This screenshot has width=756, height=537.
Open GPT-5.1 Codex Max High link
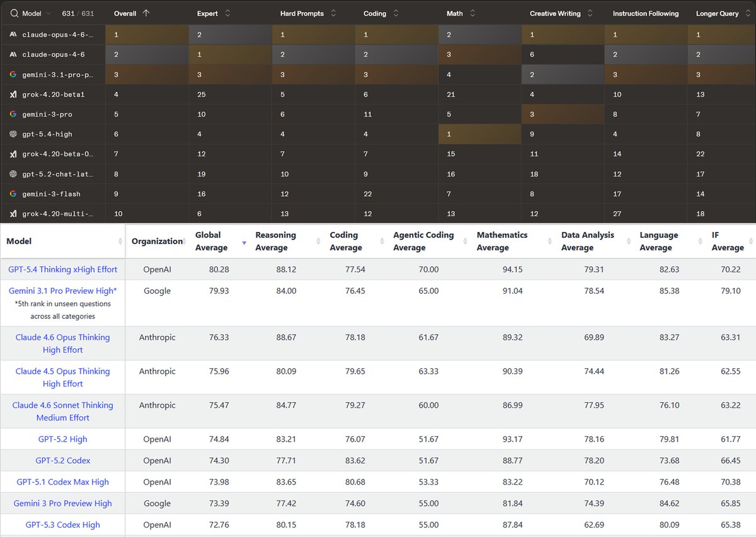point(63,482)
